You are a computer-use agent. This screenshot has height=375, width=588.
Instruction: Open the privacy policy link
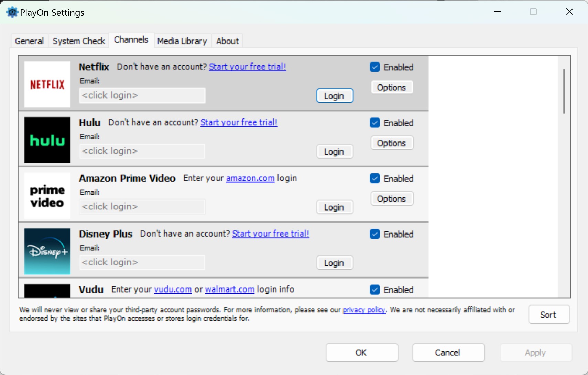pyautogui.click(x=364, y=310)
